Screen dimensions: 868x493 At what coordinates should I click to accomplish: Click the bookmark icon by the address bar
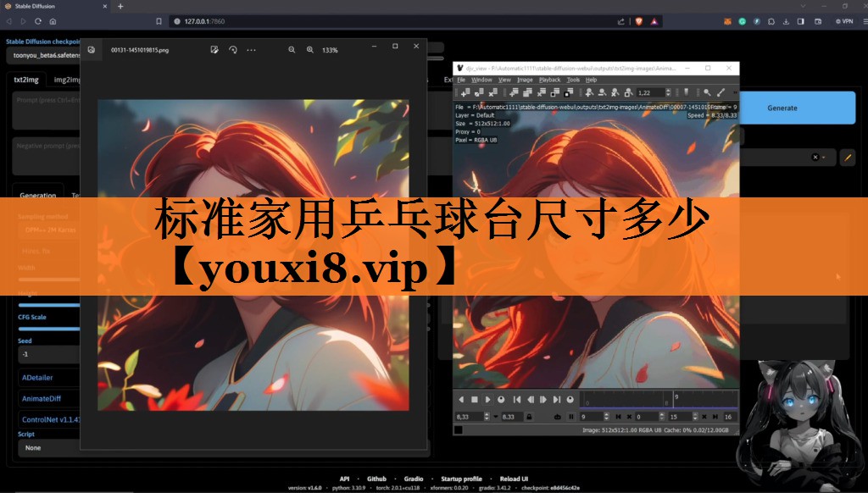[x=159, y=21]
